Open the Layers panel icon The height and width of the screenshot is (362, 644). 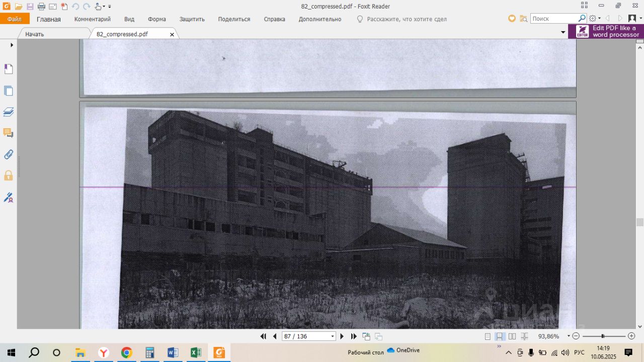(x=9, y=112)
